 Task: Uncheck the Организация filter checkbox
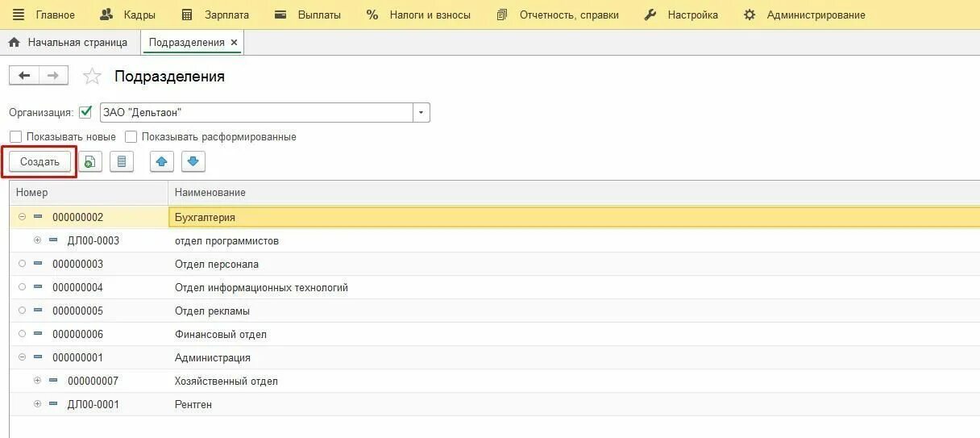(86, 112)
